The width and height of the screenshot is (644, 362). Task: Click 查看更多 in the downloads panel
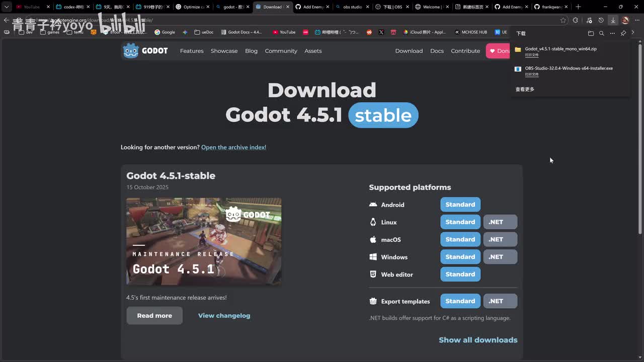(525, 89)
